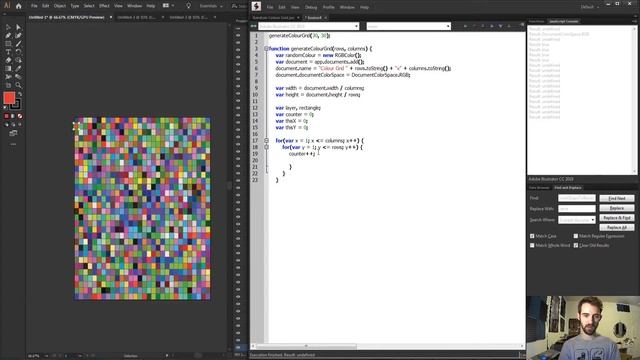Screen dimensions: 640x360
Task: Click the Replace All button
Action: click(617, 227)
